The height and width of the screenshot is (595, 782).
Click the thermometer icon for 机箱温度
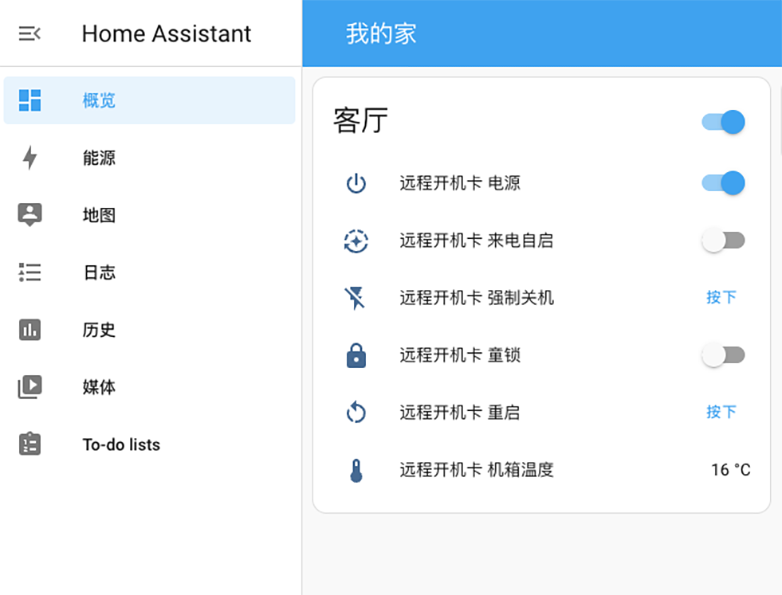click(x=356, y=470)
